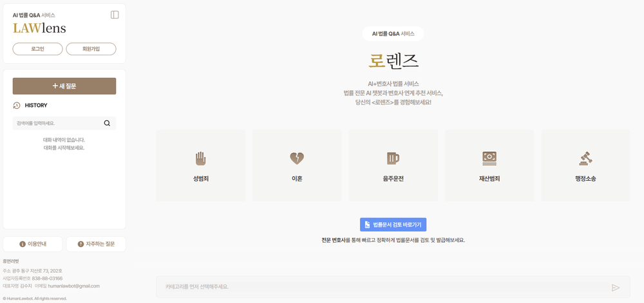Click the history search input field
Image resolution: width=644 pixels, height=303 pixels.
click(x=57, y=123)
